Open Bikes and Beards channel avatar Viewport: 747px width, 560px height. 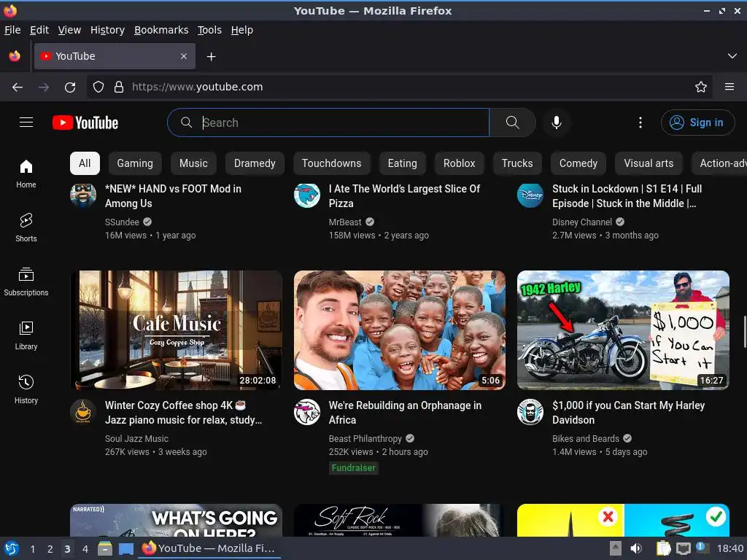(530, 412)
